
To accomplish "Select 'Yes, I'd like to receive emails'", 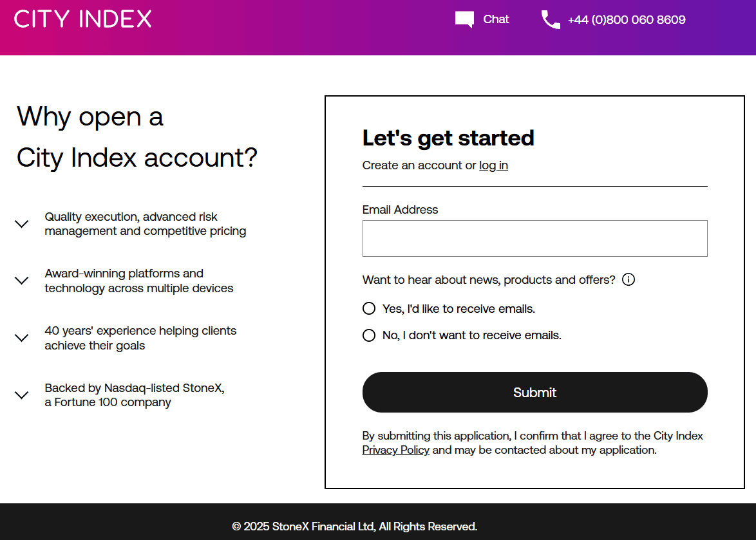I will (x=368, y=308).
